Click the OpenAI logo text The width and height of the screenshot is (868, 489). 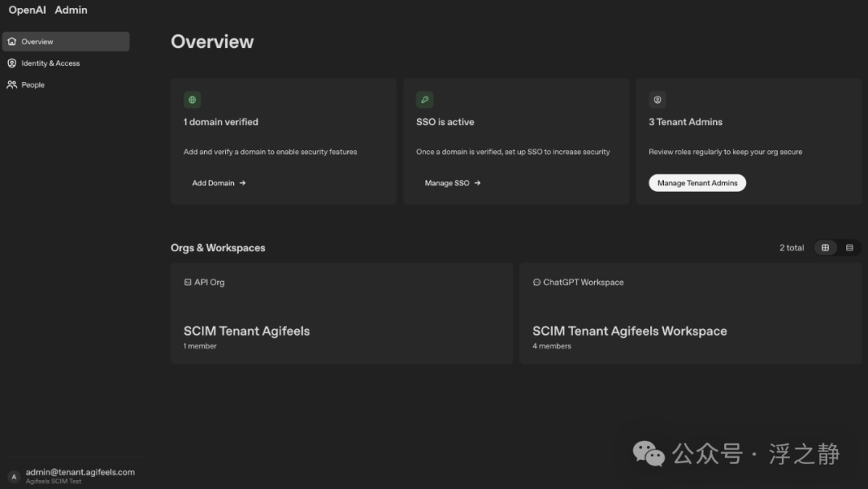[27, 10]
